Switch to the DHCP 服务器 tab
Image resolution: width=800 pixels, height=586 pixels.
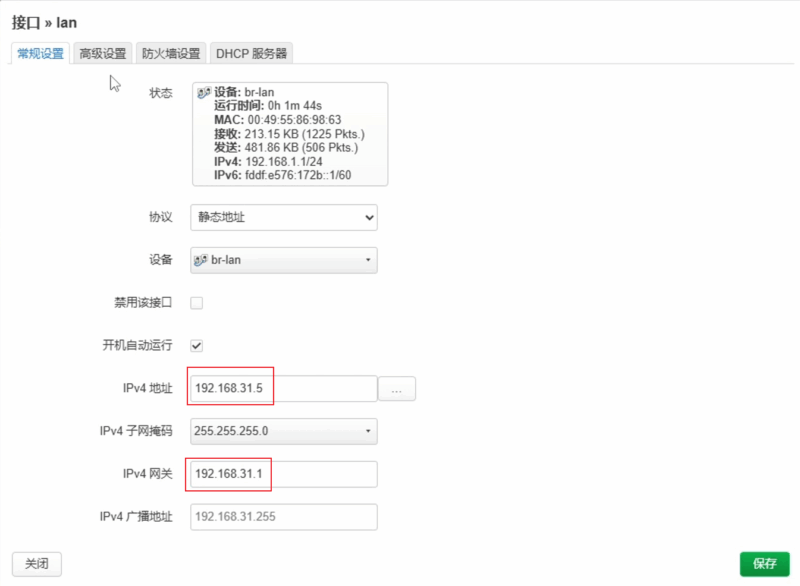click(251, 54)
